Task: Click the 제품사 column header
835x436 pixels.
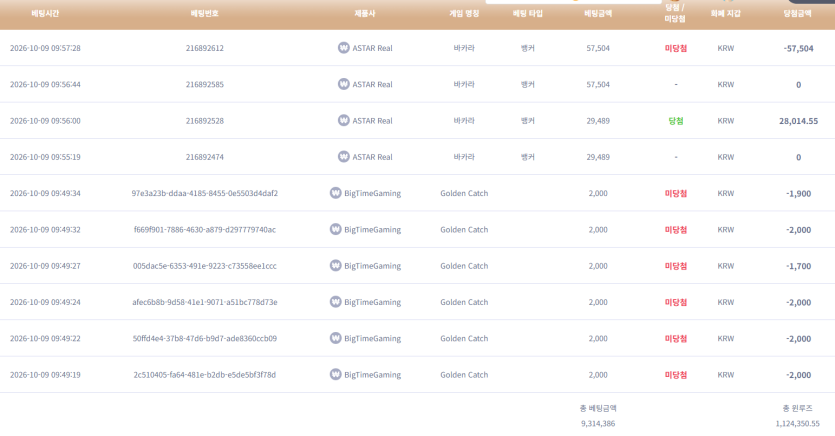Action: point(365,13)
